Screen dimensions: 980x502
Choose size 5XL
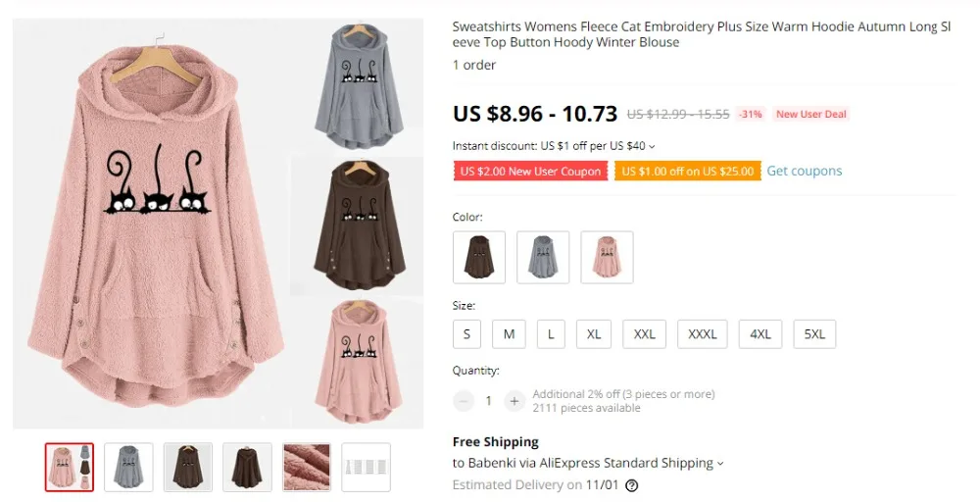tap(814, 334)
